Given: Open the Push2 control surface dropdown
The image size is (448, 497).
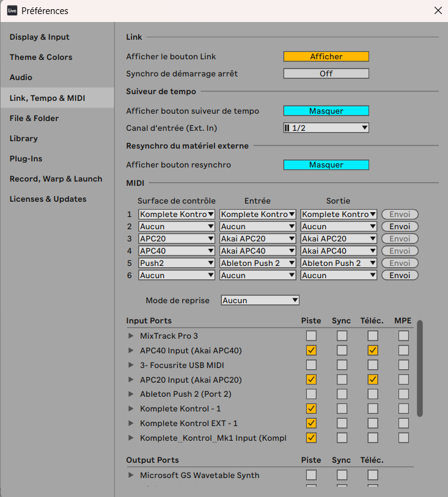Looking at the screenshot, I should pyautogui.click(x=177, y=263).
